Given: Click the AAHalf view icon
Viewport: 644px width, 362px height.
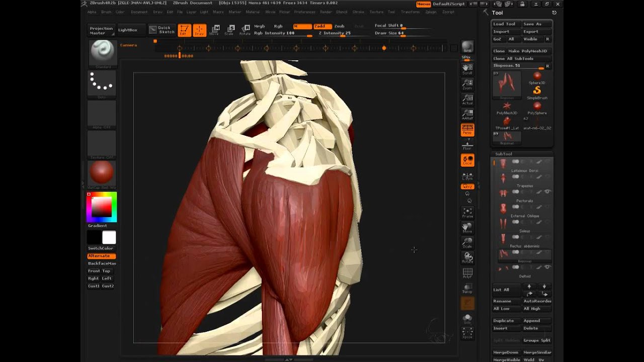Looking at the screenshot, I should pos(467,115).
